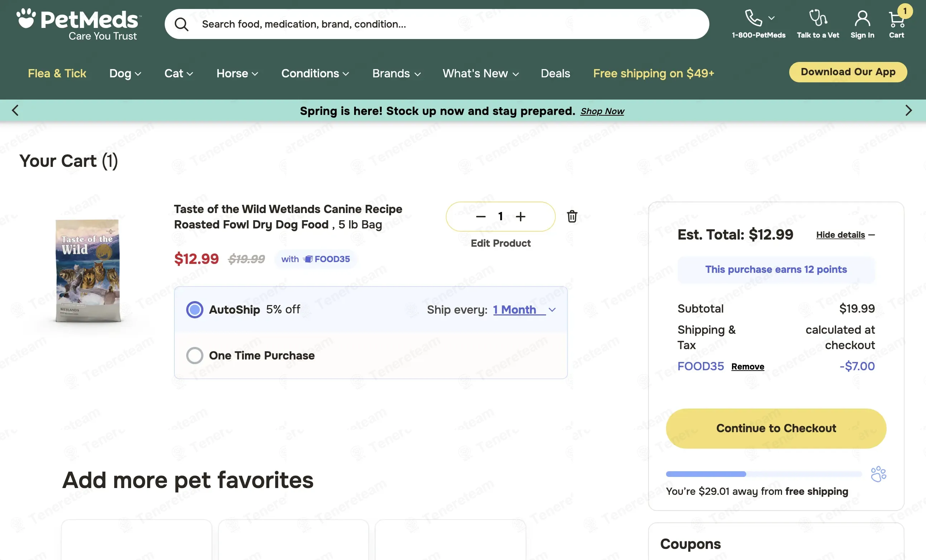Expand the Conditions menu

(315, 73)
